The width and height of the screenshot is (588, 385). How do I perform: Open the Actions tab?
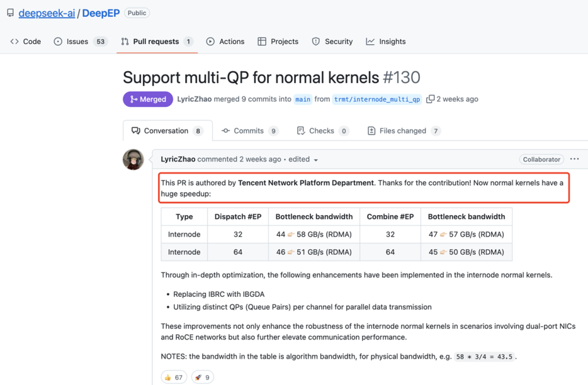(225, 41)
